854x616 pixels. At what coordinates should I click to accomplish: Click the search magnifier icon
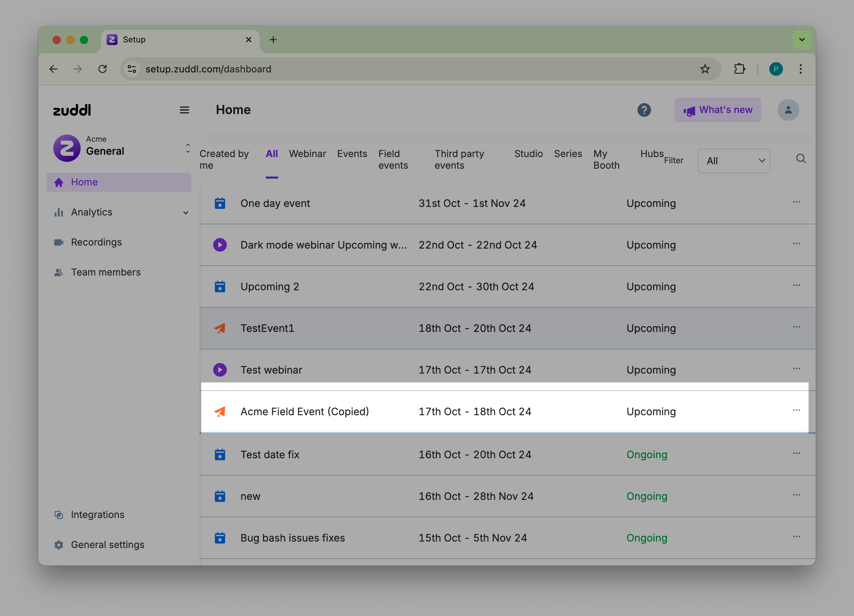pyautogui.click(x=800, y=159)
